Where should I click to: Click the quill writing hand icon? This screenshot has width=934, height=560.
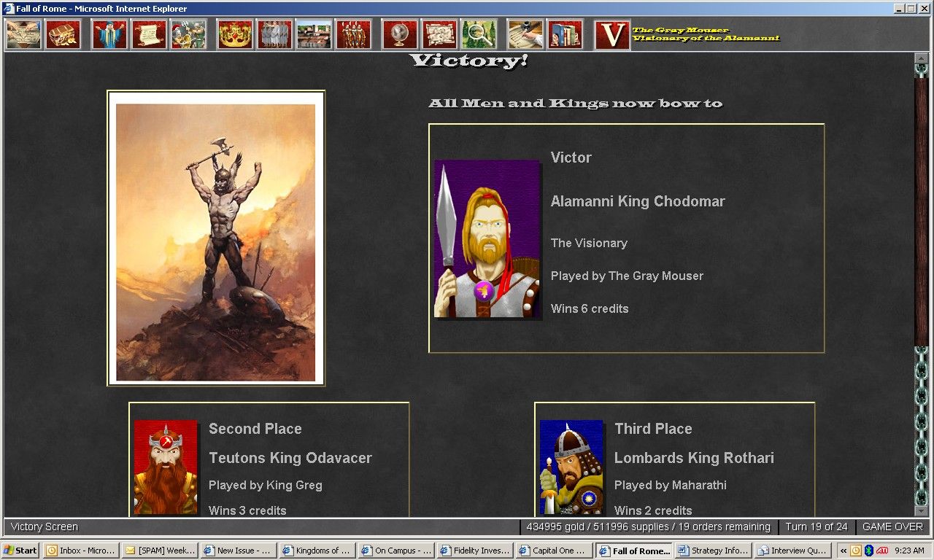(x=525, y=34)
